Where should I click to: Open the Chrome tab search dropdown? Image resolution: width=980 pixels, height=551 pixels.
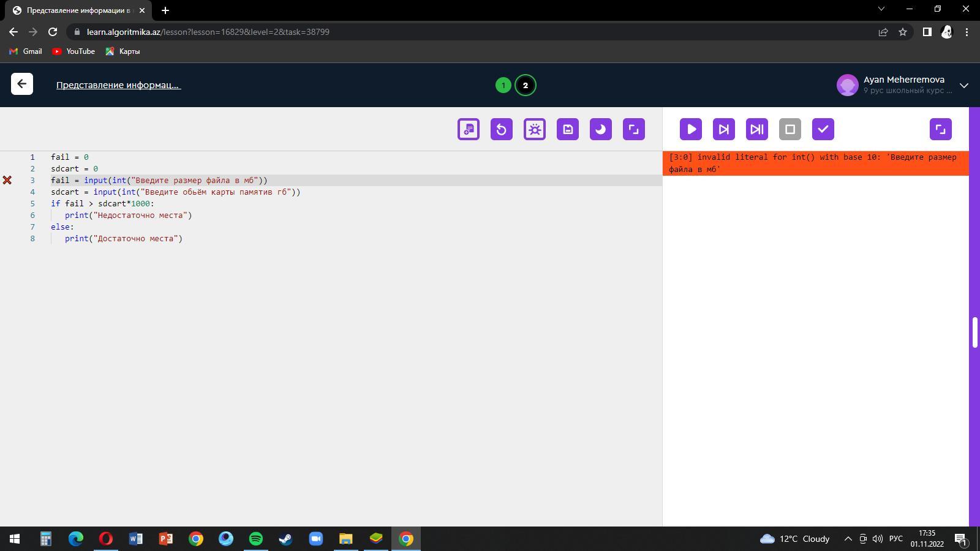pyautogui.click(x=881, y=9)
